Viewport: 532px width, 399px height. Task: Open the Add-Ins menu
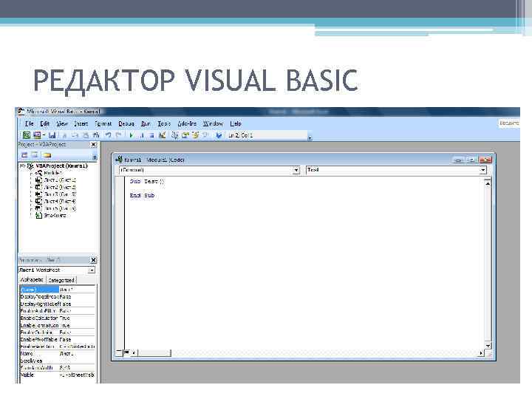pos(187,123)
